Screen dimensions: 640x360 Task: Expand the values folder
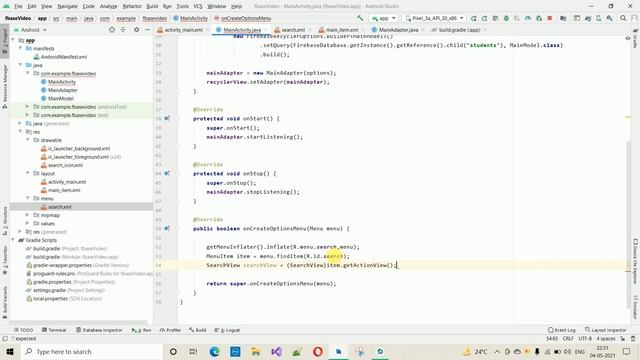[28, 223]
